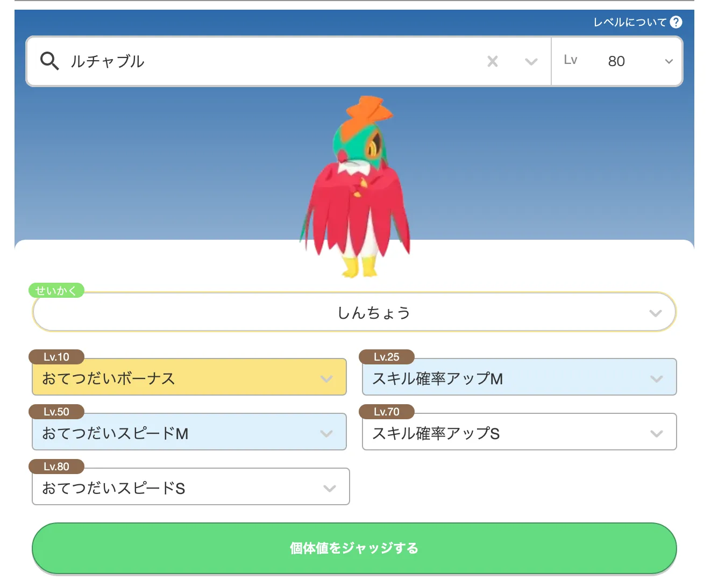This screenshot has width=711, height=588.
Task: Open the Lv.10 おてつだいボーナス dropdown
Action: pyautogui.click(x=189, y=377)
